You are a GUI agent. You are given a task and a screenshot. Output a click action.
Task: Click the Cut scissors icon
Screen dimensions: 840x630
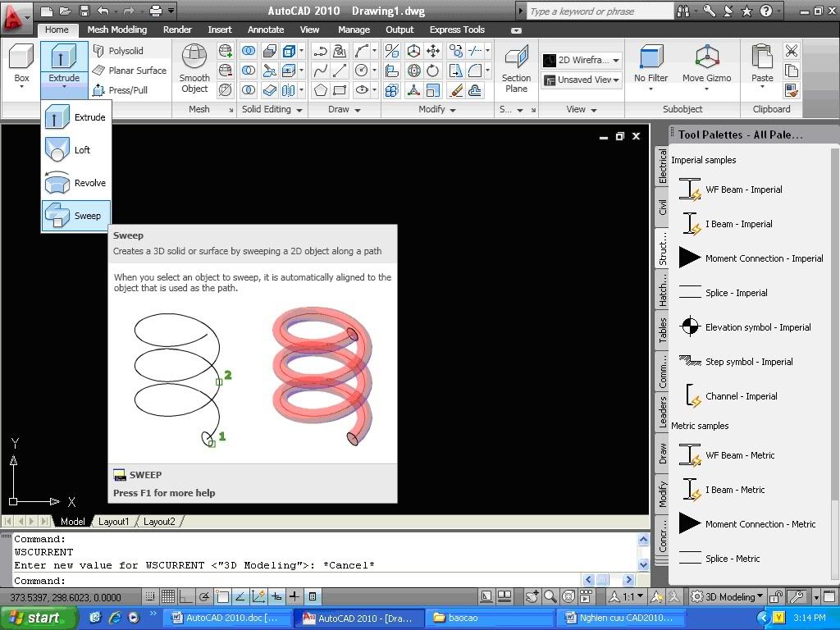792,51
